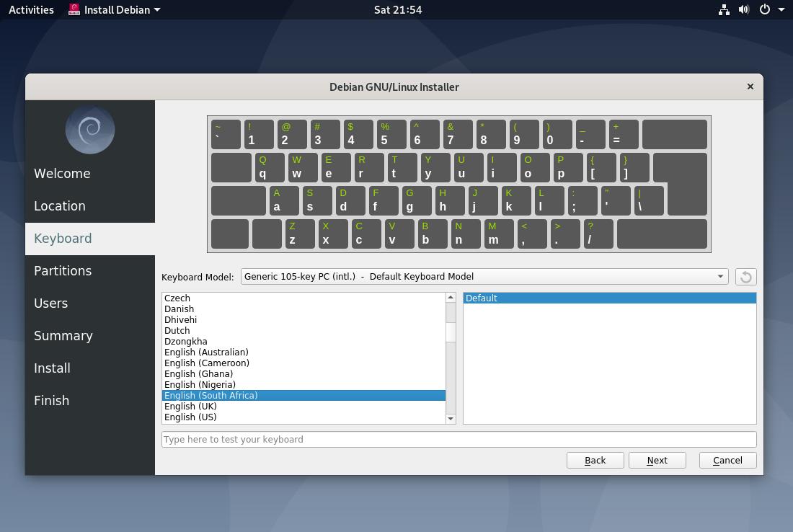Click the number 5 key on keyboard preview
The image size is (793, 532).
tap(391, 134)
